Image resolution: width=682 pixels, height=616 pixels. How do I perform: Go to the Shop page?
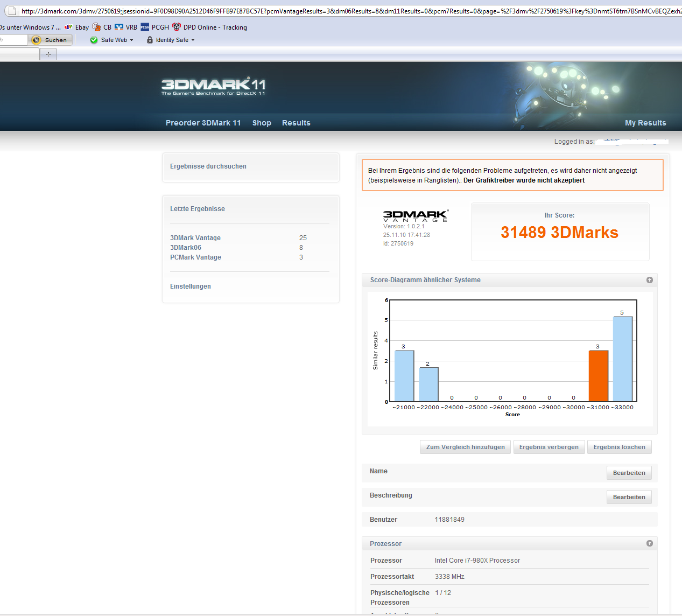(x=262, y=123)
